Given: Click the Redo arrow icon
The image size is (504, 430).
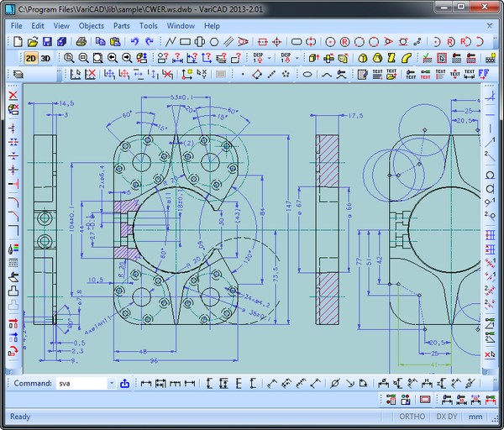Looking at the screenshot, I should pos(149,41).
